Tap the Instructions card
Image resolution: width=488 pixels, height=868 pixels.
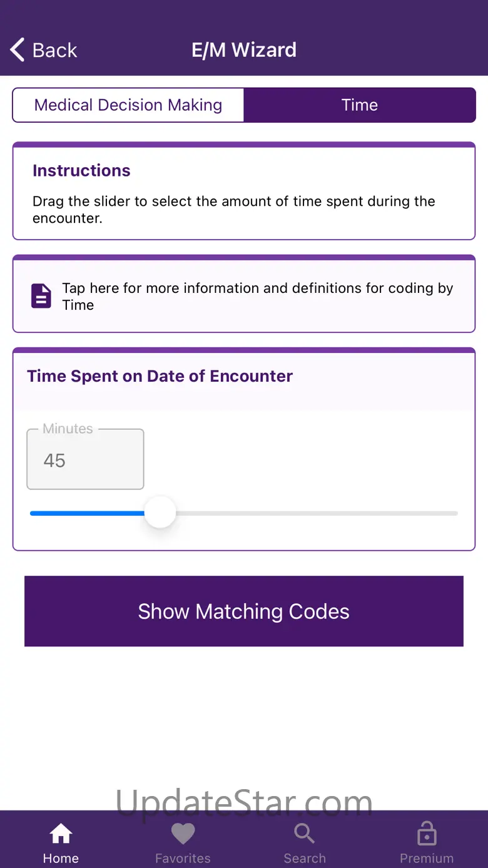[244, 191]
